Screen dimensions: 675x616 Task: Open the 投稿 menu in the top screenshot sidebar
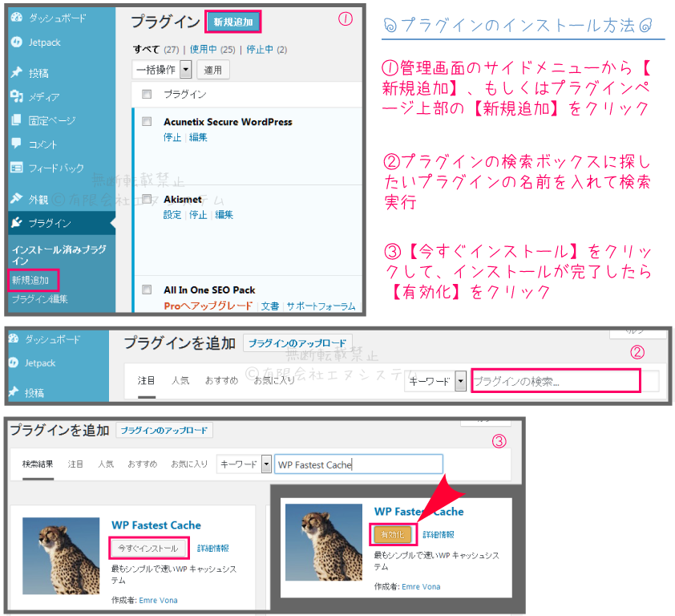[38, 73]
